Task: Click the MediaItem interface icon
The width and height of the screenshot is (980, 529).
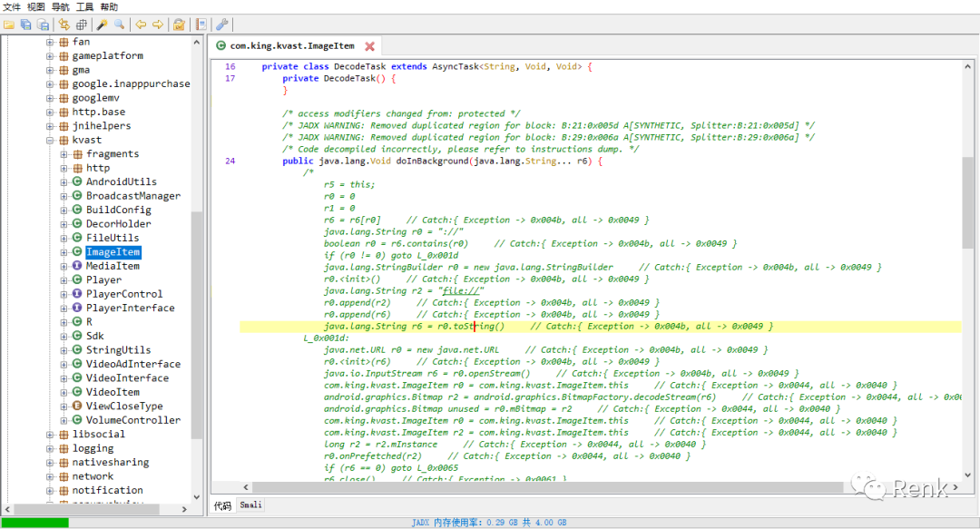Action: click(77, 266)
